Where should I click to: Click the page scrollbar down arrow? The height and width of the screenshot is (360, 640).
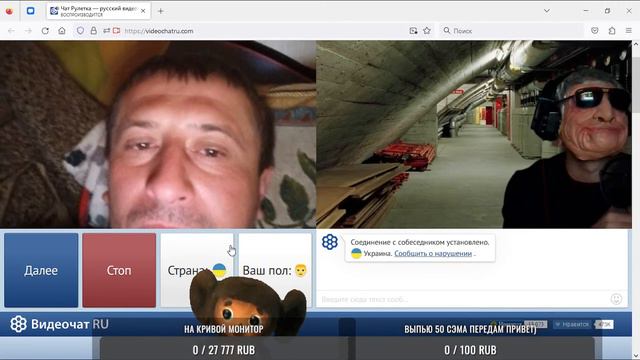tap(636, 356)
